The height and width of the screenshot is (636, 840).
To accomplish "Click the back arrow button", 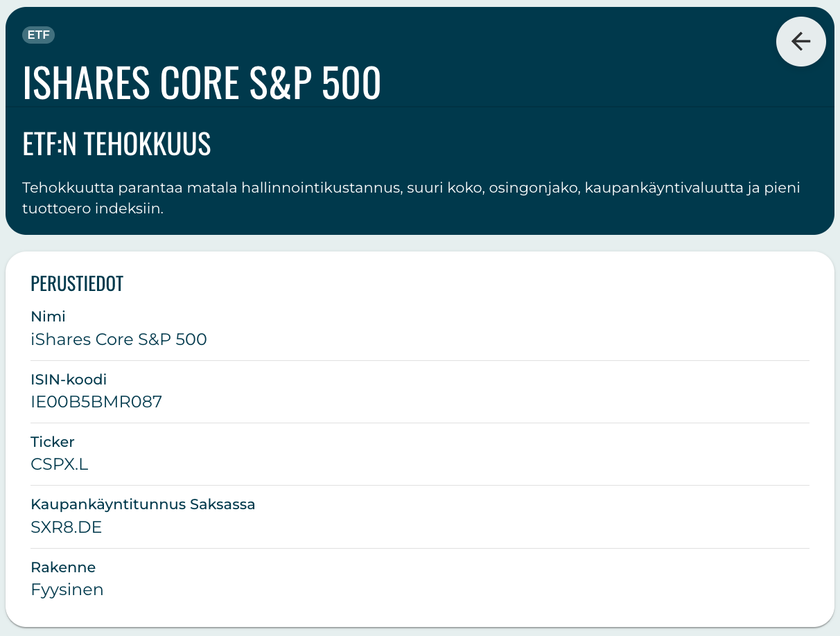I will (800, 42).
